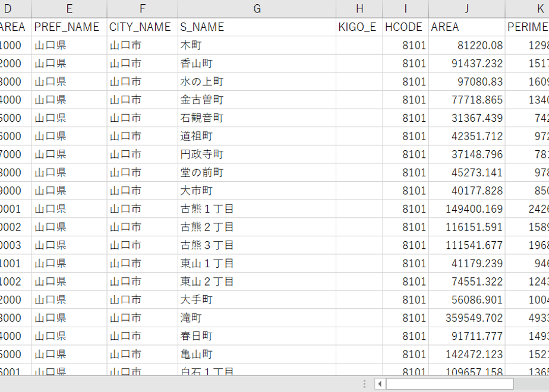Select column E header
549x392 pixels.
tap(70, 9)
